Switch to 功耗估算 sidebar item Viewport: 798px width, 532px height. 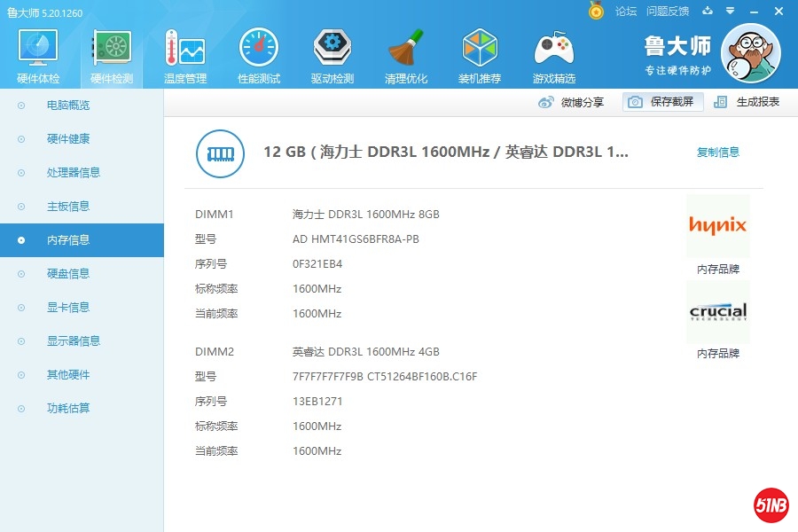tap(68, 409)
